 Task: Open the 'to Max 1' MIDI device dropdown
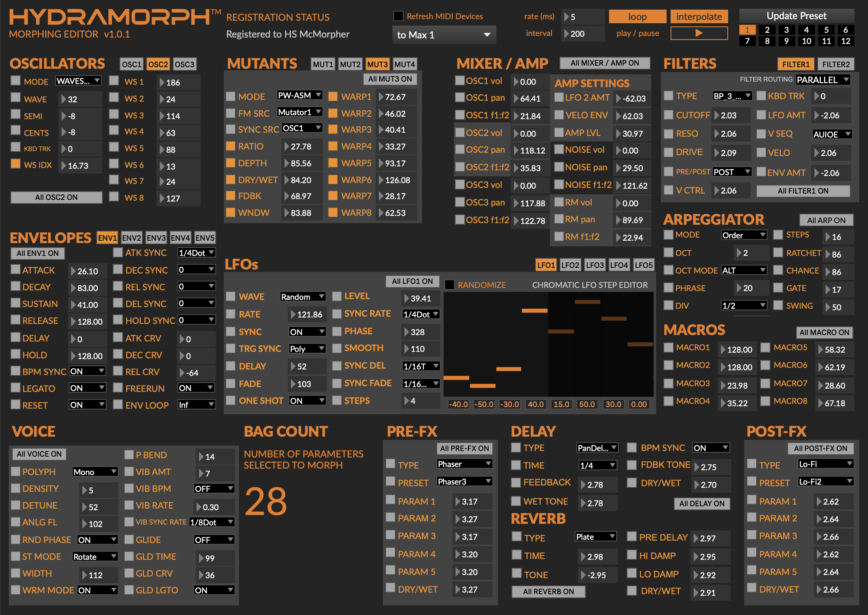pyautogui.click(x=444, y=35)
